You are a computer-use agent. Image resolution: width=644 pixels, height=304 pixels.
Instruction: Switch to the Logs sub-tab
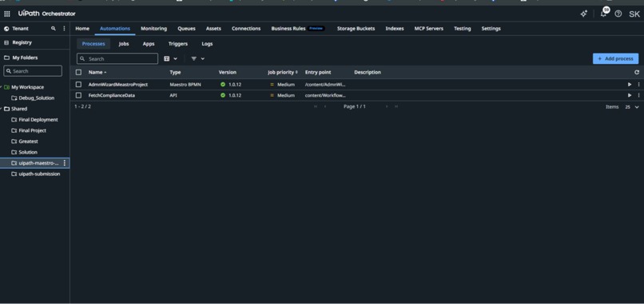pos(207,44)
